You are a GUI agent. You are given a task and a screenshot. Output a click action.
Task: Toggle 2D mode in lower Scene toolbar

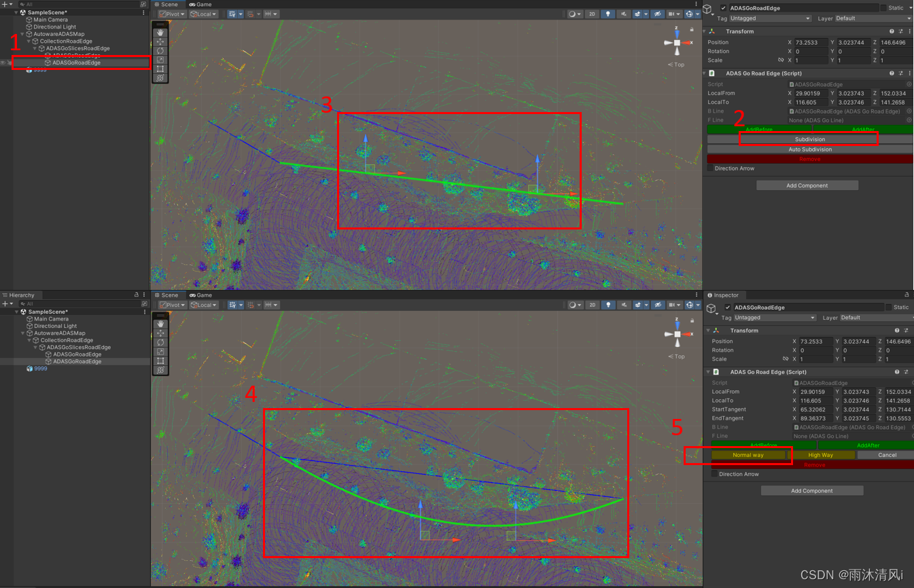(x=591, y=305)
